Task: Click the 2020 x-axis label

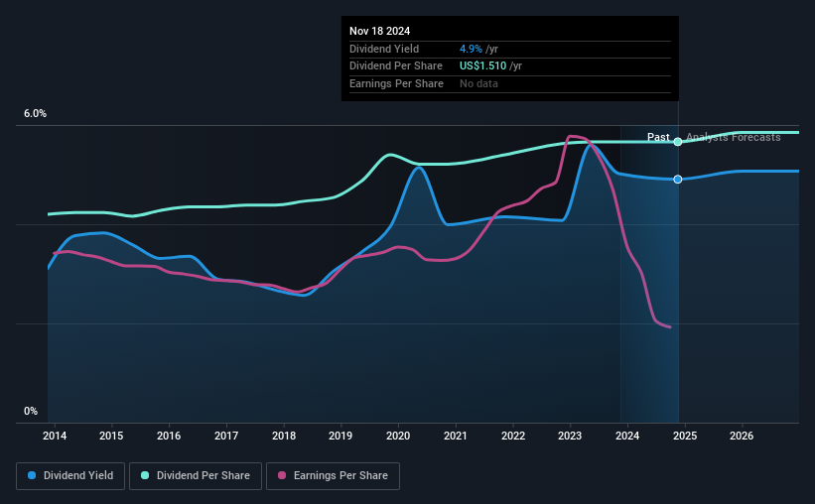Action: pyautogui.click(x=398, y=436)
